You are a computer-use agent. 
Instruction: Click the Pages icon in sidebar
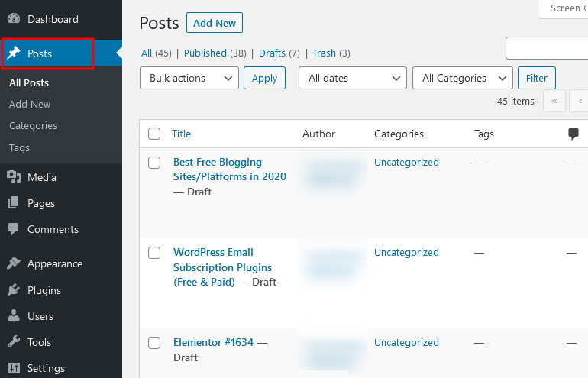(x=14, y=202)
